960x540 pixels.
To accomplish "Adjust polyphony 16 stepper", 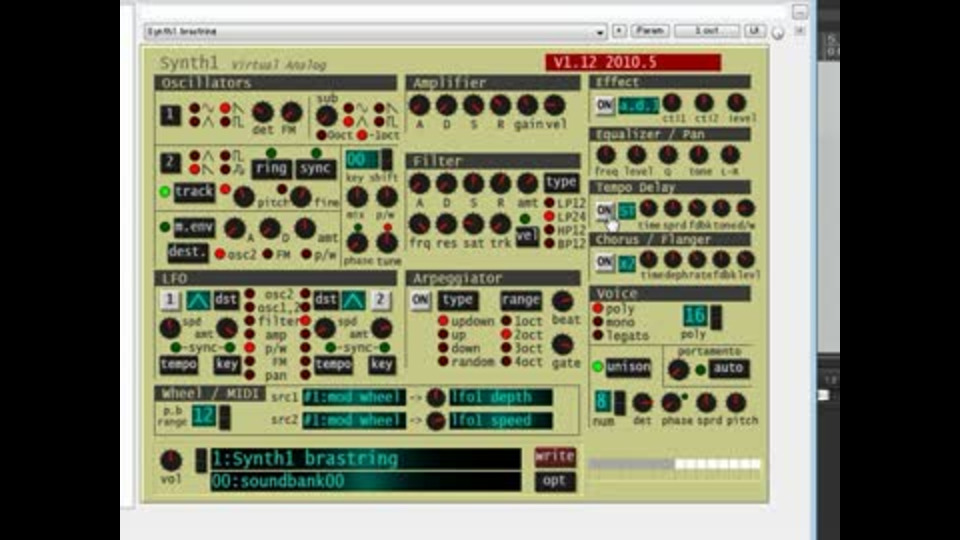I will pos(716,317).
